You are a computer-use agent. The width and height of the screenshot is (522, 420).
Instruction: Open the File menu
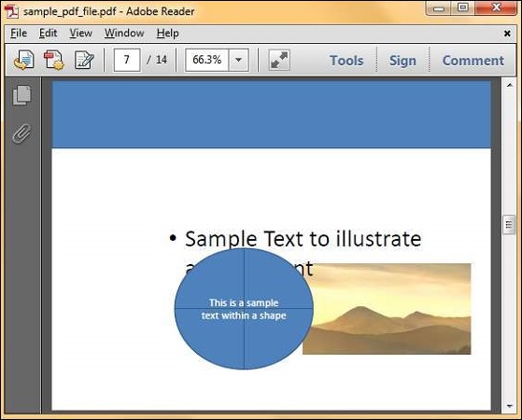[19, 34]
